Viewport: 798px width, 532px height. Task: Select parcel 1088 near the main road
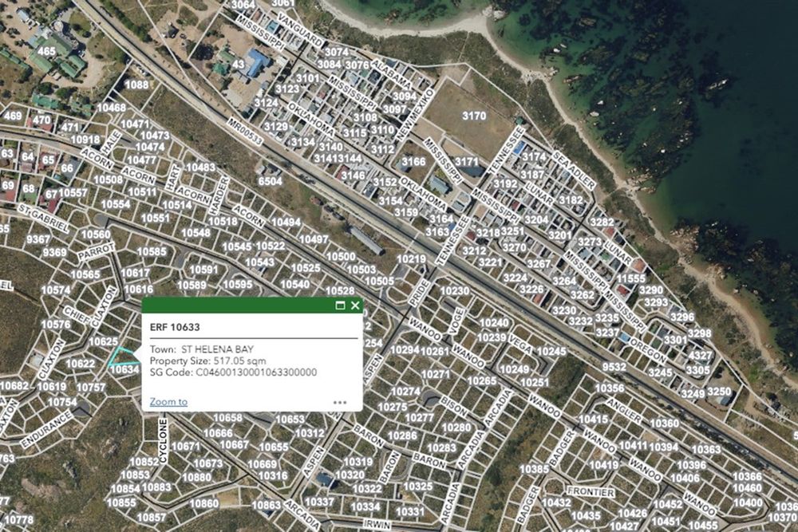(136, 85)
